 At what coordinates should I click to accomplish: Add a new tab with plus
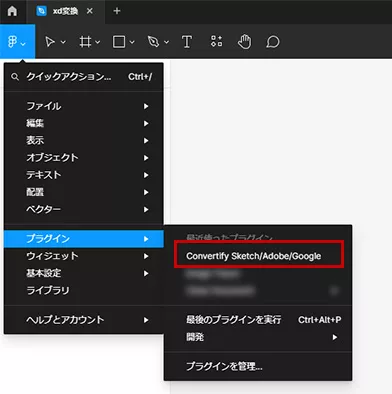117,11
